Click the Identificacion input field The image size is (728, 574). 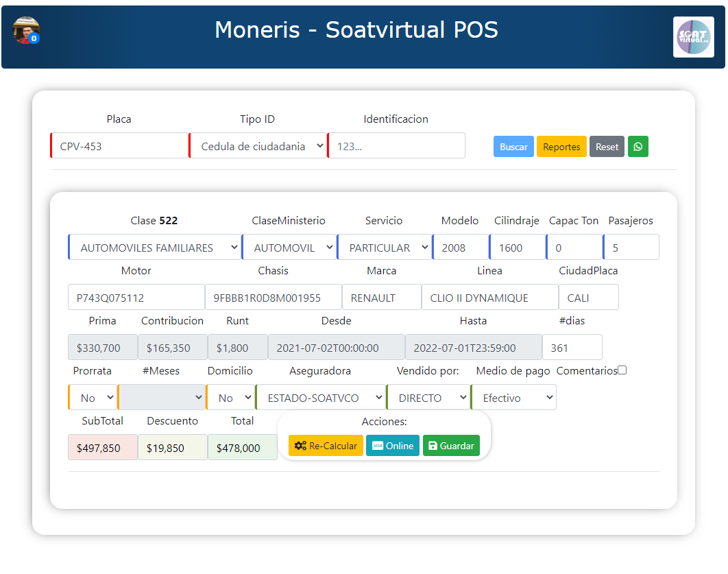pyautogui.click(x=396, y=146)
